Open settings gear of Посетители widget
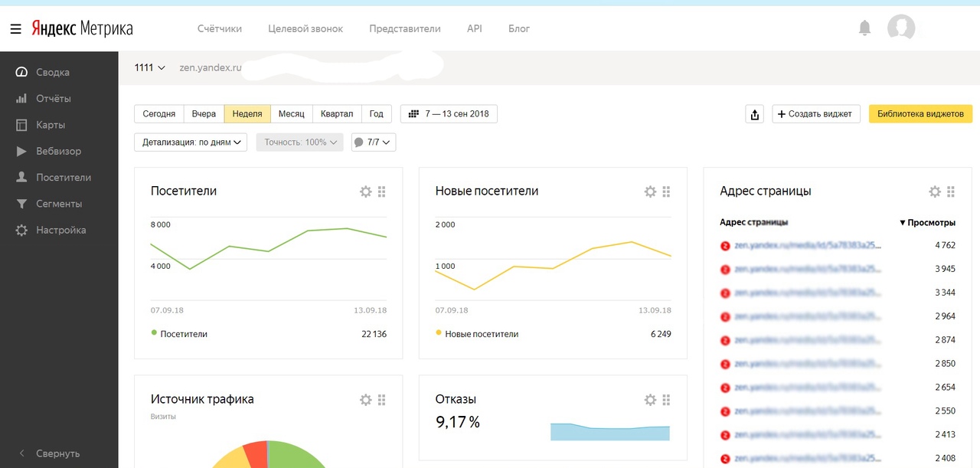The width and height of the screenshot is (980, 468). pos(366,191)
